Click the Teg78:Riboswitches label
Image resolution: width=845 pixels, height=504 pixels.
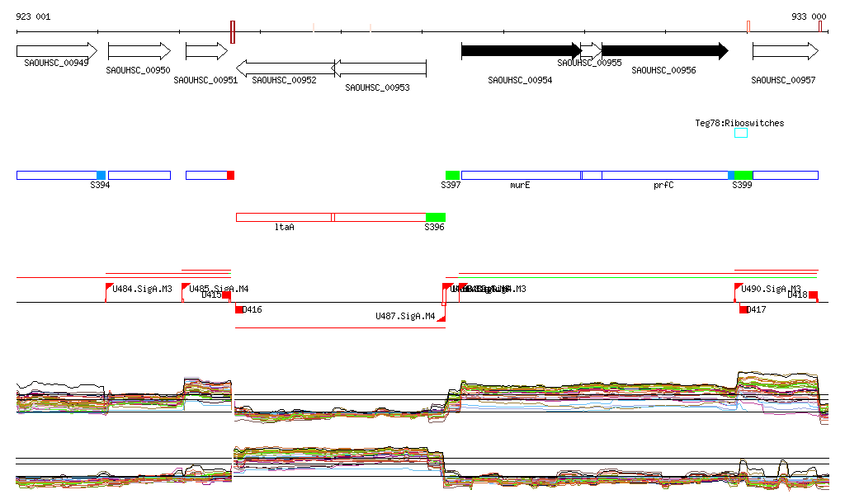click(739, 123)
